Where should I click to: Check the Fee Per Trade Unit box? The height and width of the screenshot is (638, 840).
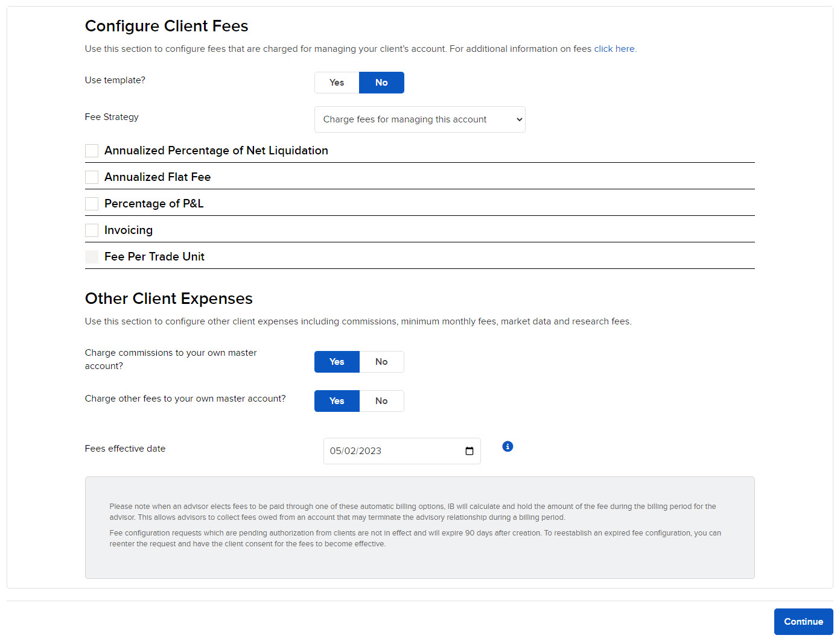(x=91, y=256)
